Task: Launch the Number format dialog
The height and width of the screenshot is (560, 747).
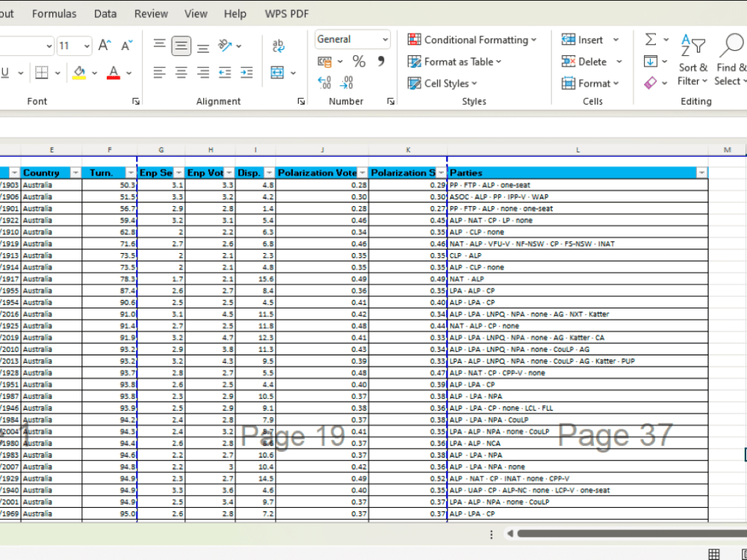Action: coord(391,102)
